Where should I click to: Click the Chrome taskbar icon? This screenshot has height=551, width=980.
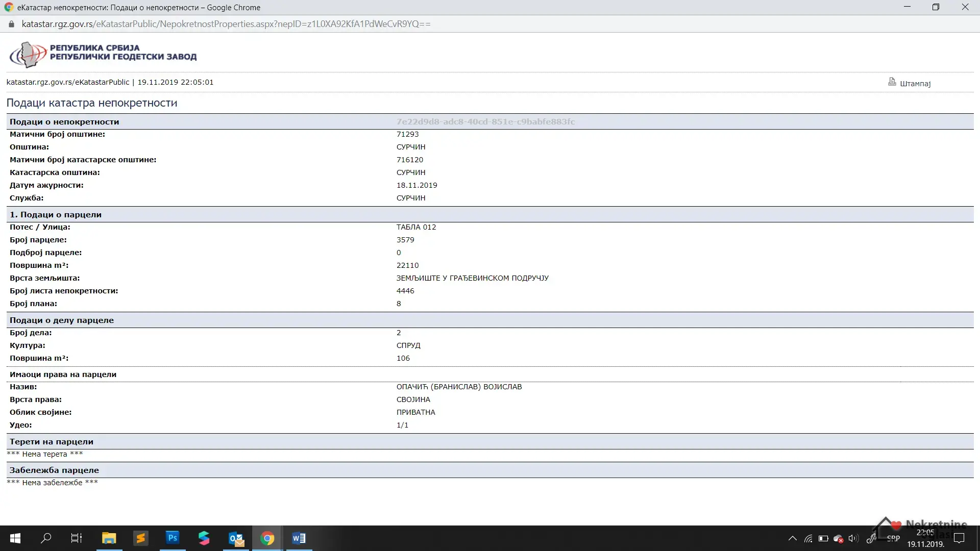(267, 538)
